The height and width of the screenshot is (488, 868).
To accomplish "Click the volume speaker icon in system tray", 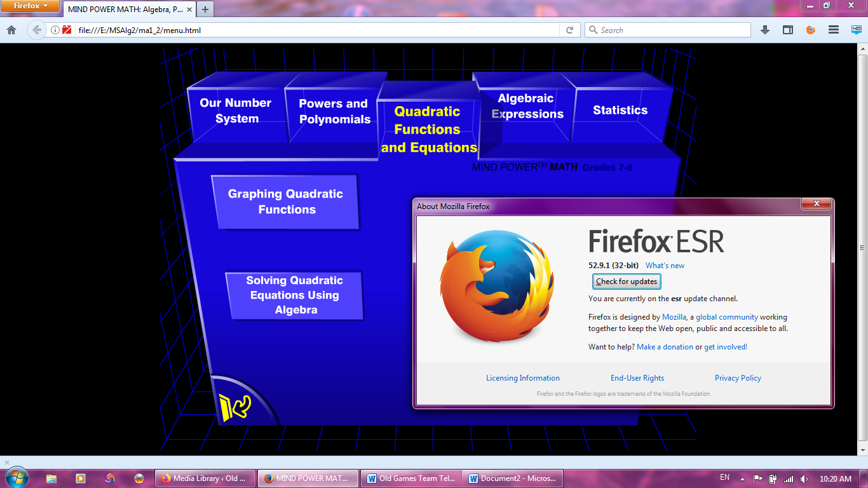I will pyautogui.click(x=804, y=478).
